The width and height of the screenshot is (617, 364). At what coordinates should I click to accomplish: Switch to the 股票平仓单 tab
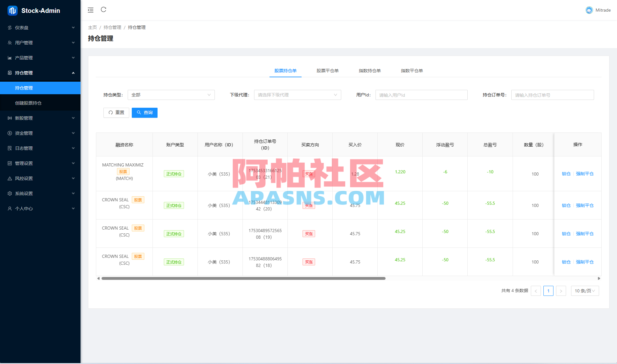coord(327,71)
